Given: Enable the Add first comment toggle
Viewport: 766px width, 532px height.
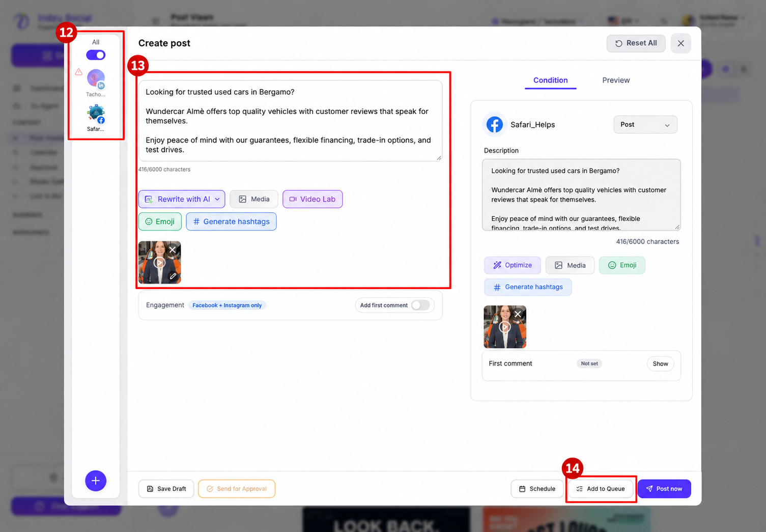Looking at the screenshot, I should point(420,305).
